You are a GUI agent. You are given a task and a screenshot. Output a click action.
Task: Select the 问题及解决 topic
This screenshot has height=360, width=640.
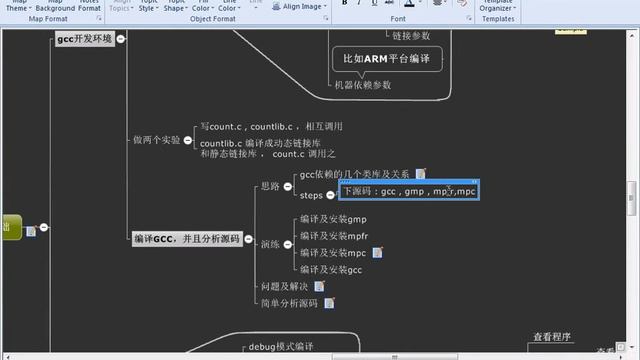(x=284, y=287)
